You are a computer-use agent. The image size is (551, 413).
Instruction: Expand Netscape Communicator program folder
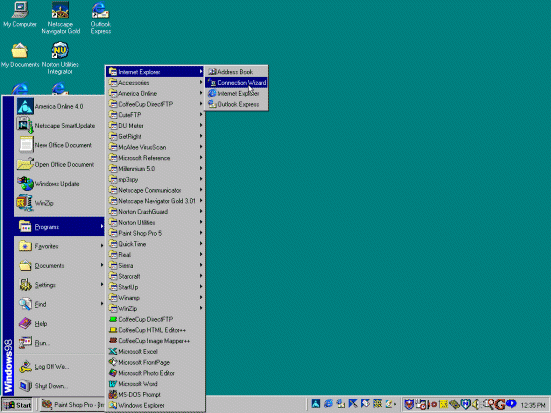[x=155, y=190]
